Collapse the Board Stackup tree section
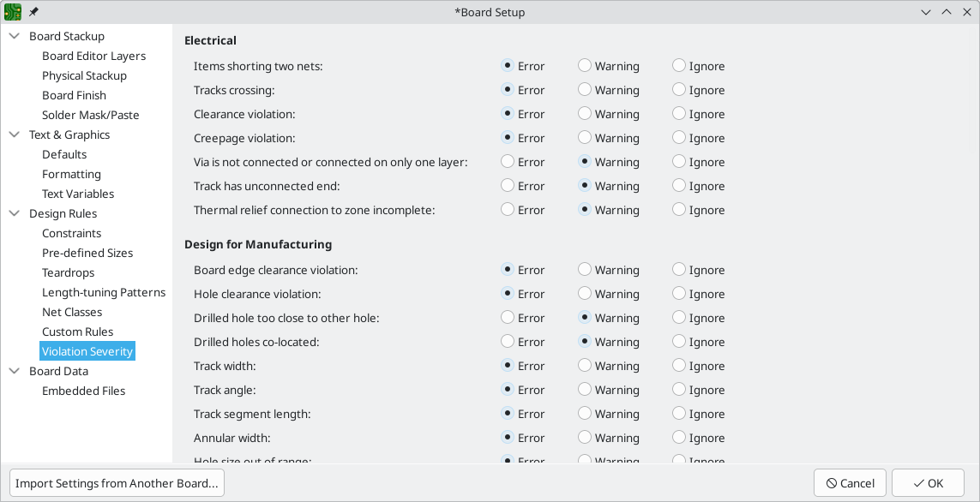The image size is (980, 502). 15,36
